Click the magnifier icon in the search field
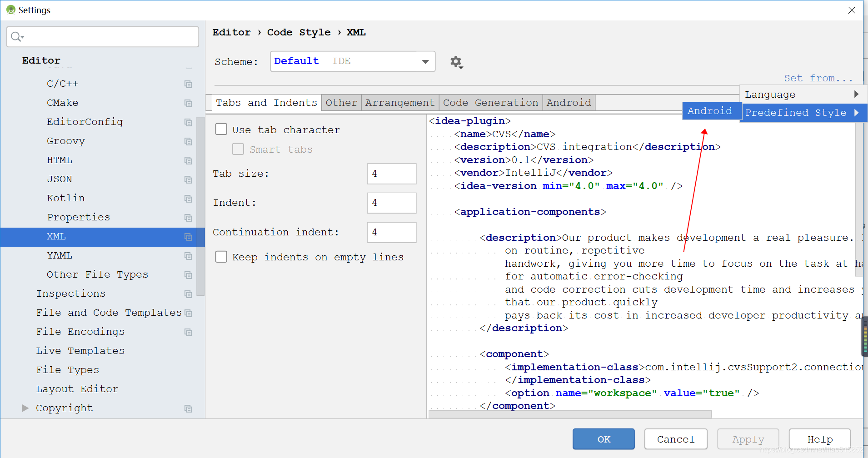Viewport: 868px width, 458px height. (x=16, y=36)
